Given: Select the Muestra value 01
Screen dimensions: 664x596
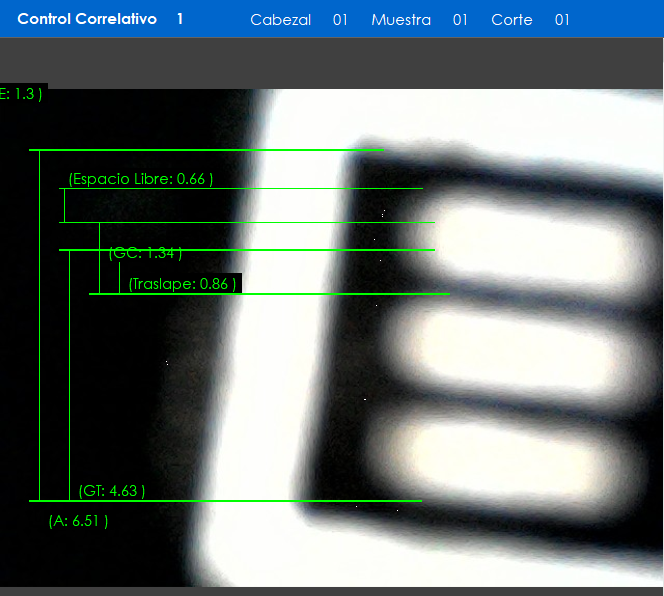Looking at the screenshot, I should [x=460, y=20].
